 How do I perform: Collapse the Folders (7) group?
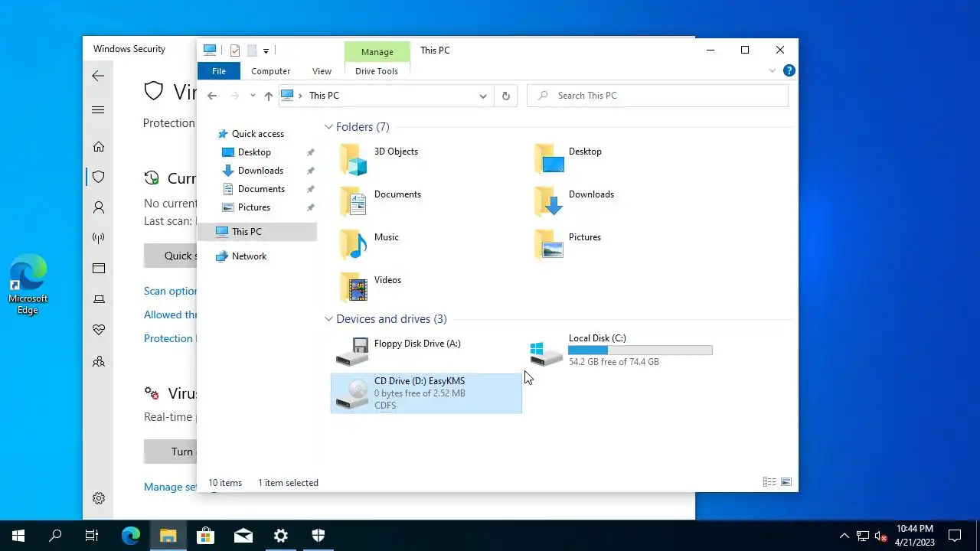point(328,127)
